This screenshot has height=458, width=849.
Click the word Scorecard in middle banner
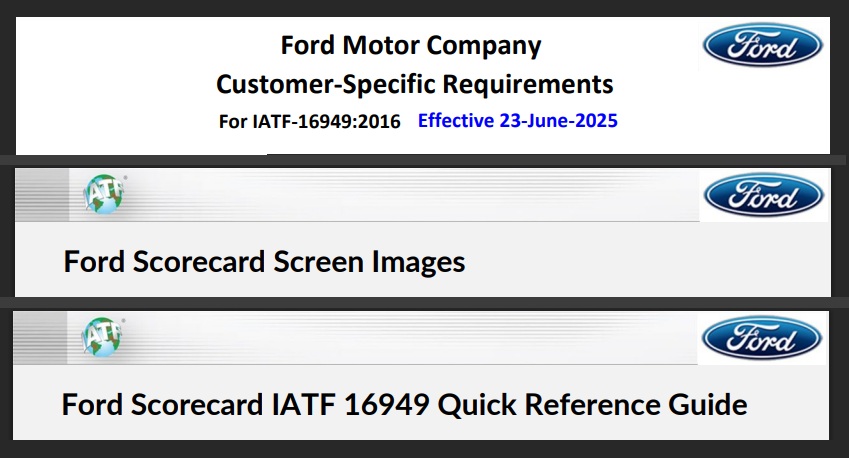(x=199, y=262)
